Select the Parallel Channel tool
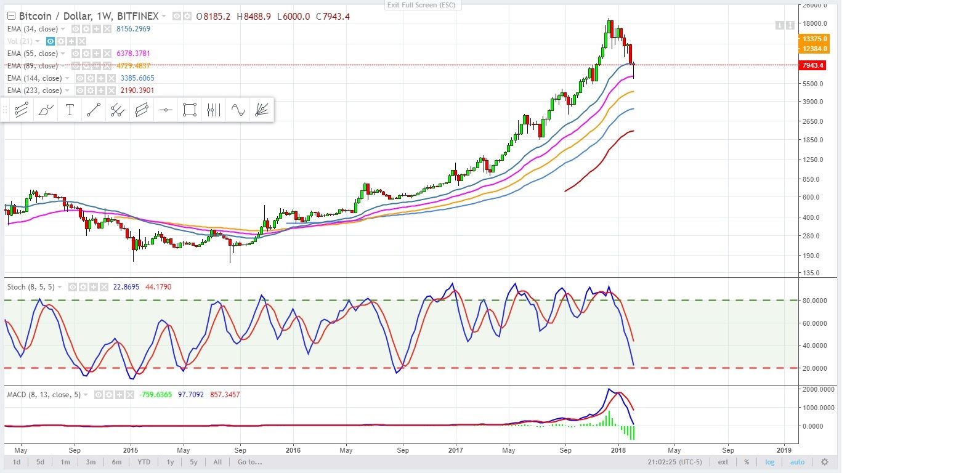Screen dimensions: 980x473 point(142,110)
